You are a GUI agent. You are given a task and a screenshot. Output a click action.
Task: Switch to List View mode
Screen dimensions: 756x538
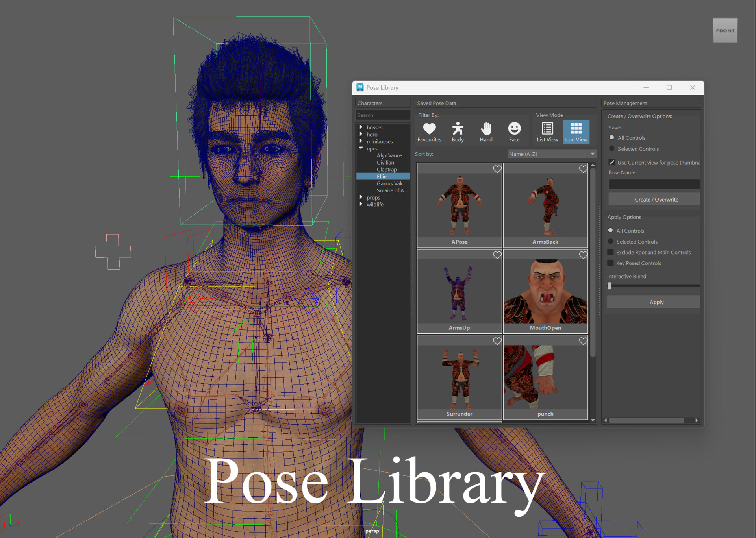[547, 131]
